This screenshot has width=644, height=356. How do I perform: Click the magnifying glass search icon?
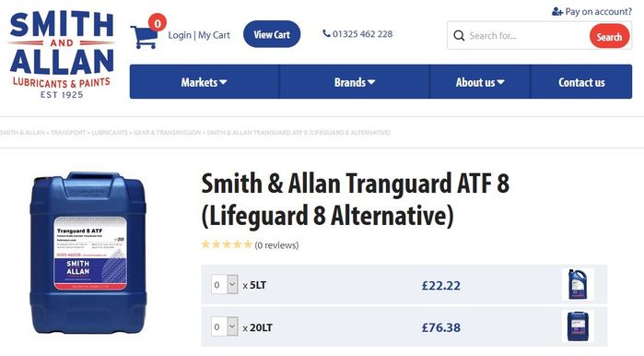click(459, 36)
